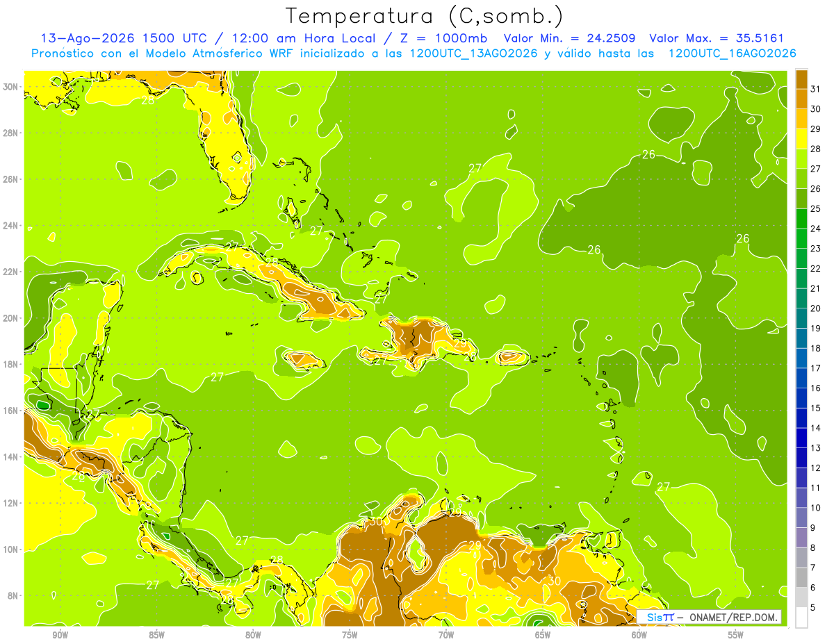Viewport: 834px width, 644px height.
Task: Click legend value 7
Action: pyautogui.click(x=813, y=568)
